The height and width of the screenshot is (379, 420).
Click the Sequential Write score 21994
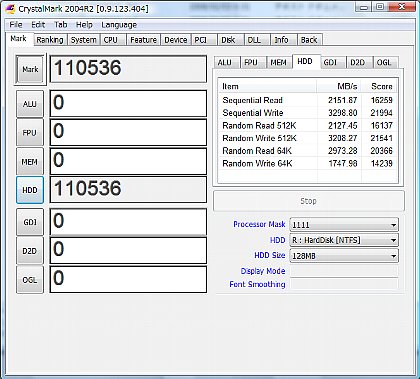coord(381,113)
